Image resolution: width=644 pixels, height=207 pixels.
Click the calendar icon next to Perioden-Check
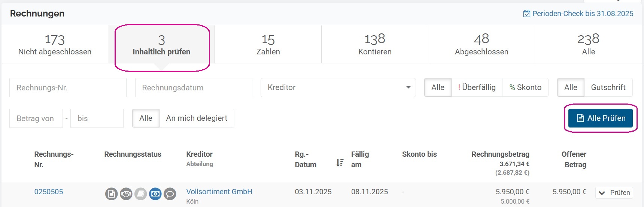[x=526, y=14]
